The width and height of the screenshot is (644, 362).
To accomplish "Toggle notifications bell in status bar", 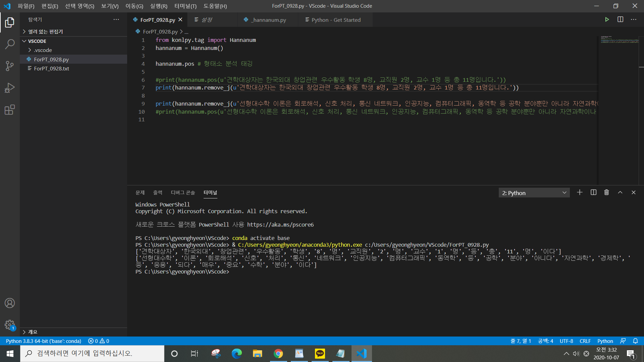I will coord(635,341).
